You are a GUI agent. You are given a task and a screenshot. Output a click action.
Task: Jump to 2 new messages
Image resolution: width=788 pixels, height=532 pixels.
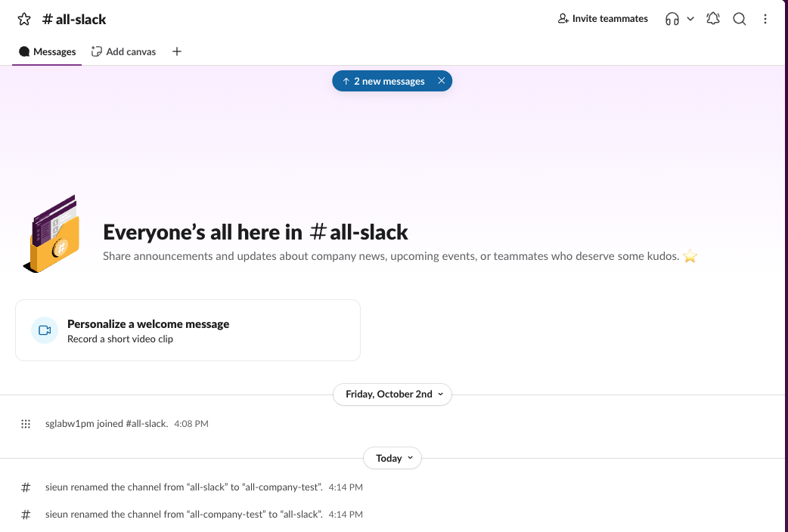[x=384, y=81]
